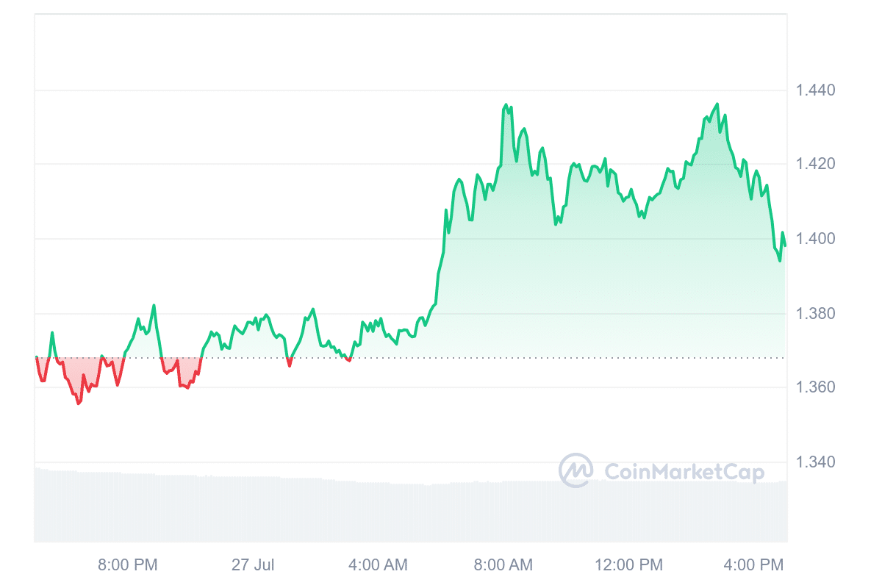The width and height of the screenshot is (882, 588).
Task: Click the 4:00 AM time axis label
Action: coord(378,565)
